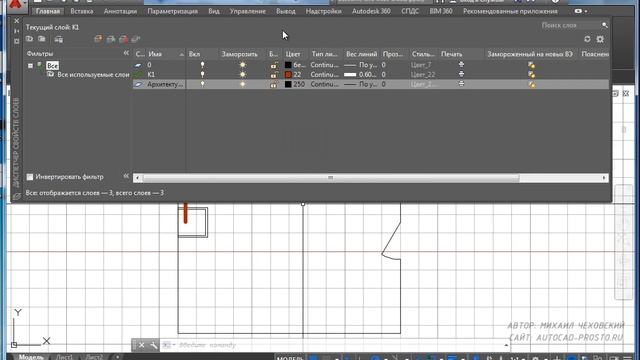Open linetype Continu... for layer K1

coord(324,75)
